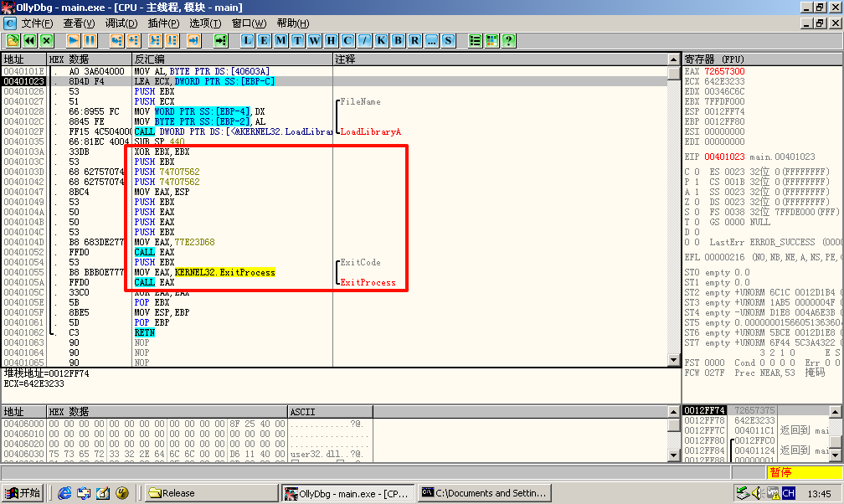Open the Windows list with W icon
Viewport: 844px width, 504px height.
coord(314,40)
